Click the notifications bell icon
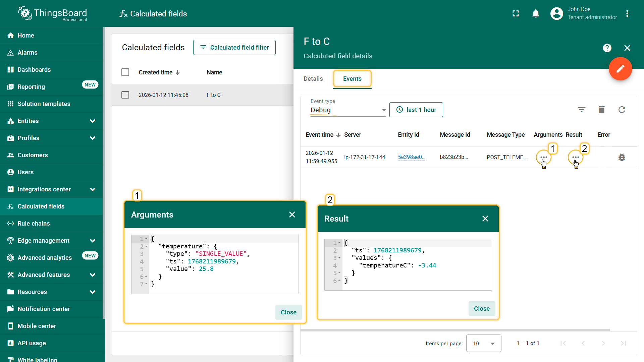The height and width of the screenshot is (362, 644). (536, 14)
